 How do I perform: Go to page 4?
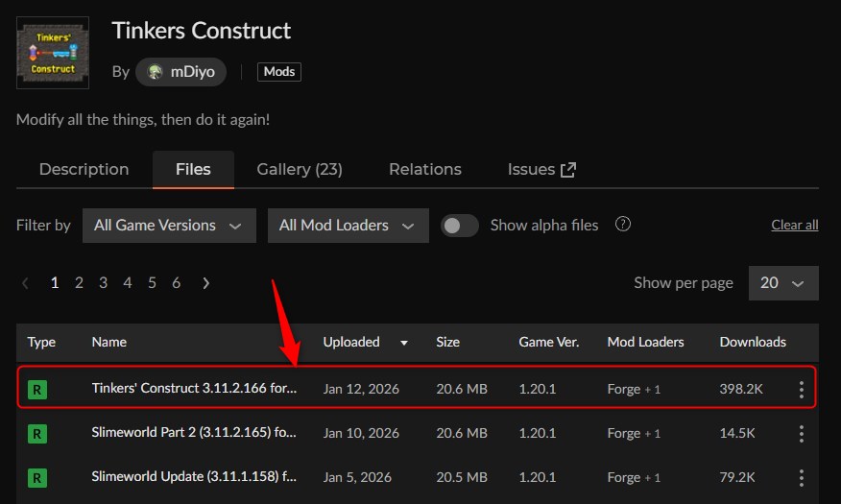(127, 283)
